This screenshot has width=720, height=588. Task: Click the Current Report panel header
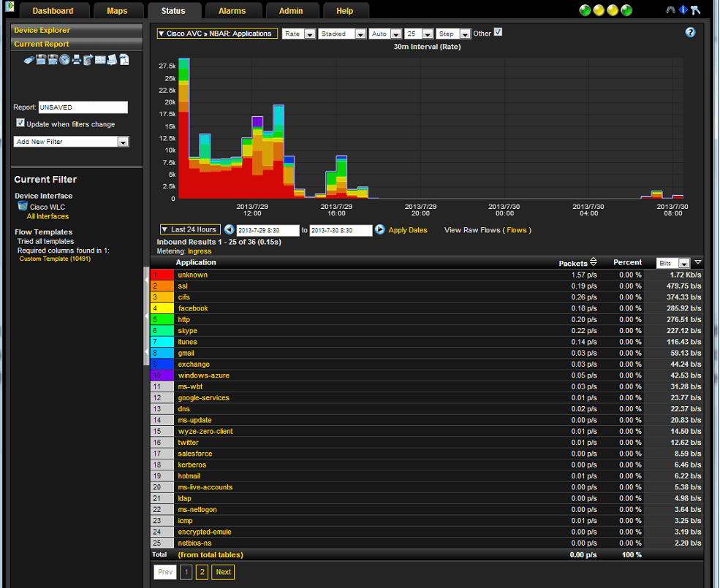tap(77, 44)
